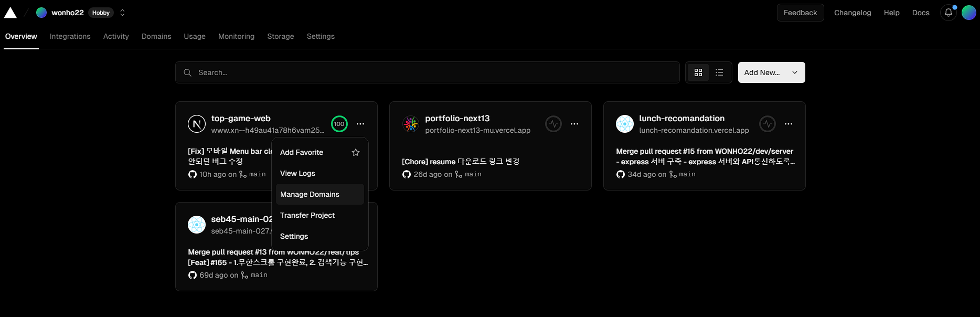
Task: Click the GitHub icon on seb45-main card
Action: tap(193, 275)
